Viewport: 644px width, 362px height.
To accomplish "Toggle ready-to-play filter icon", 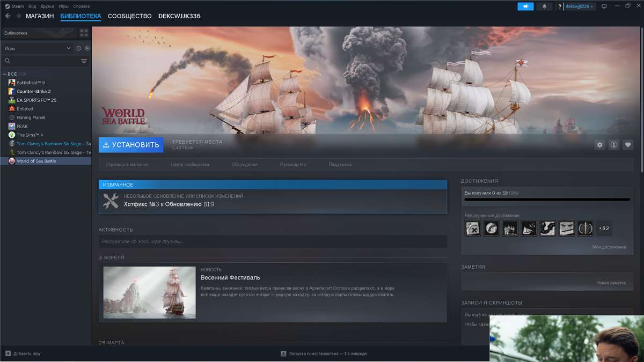I will coord(87,48).
